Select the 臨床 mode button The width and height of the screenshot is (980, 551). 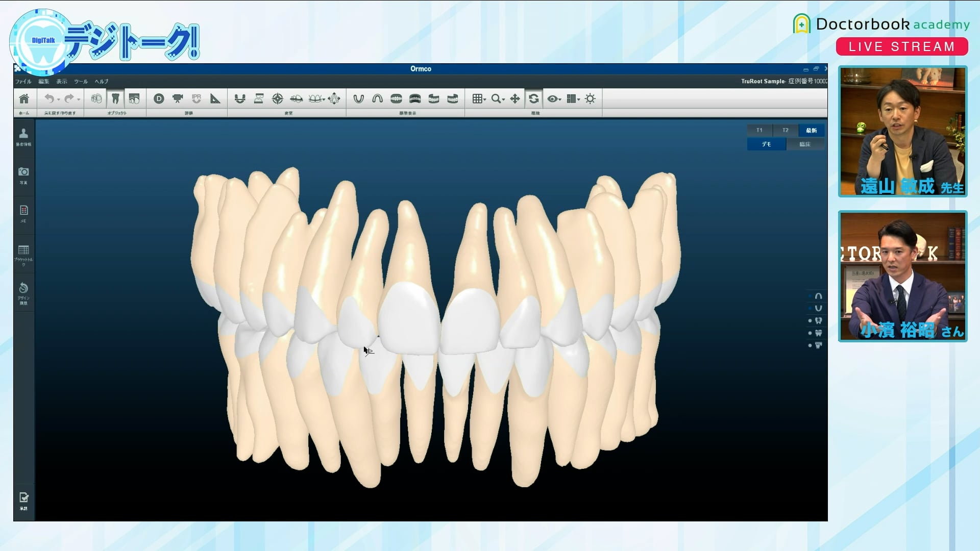point(805,144)
